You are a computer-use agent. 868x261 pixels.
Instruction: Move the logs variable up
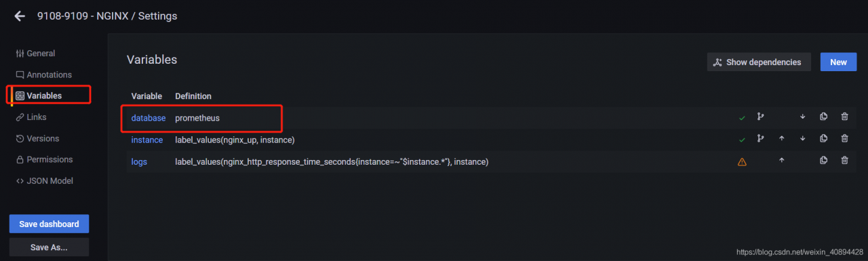[x=781, y=161]
